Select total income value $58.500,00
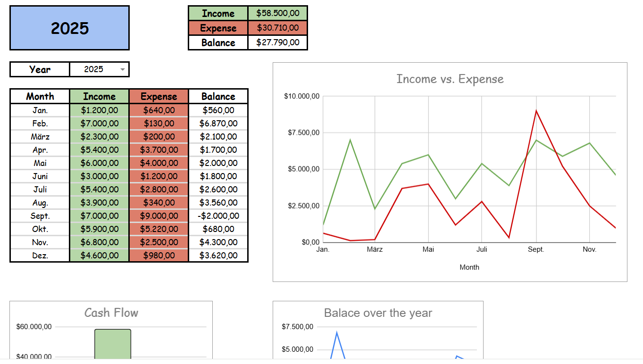 [x=277, y=13]
